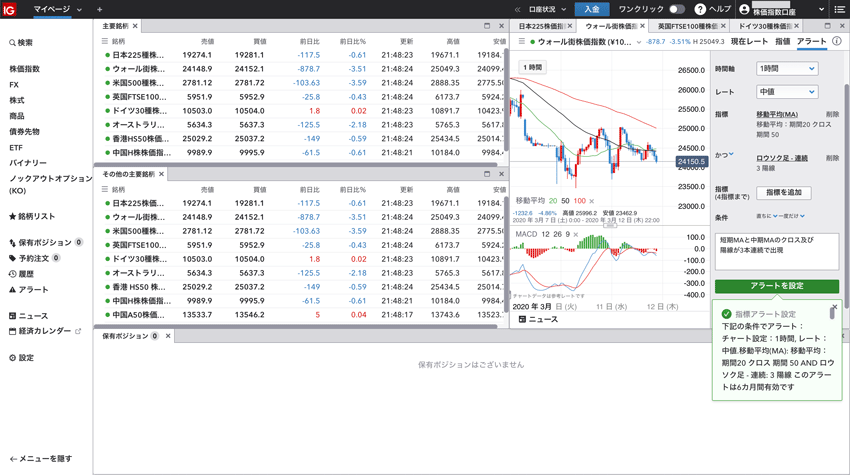Open 銘柄リスト star icon in sidebar
This screenshot has height=475, width=850.
12,216
